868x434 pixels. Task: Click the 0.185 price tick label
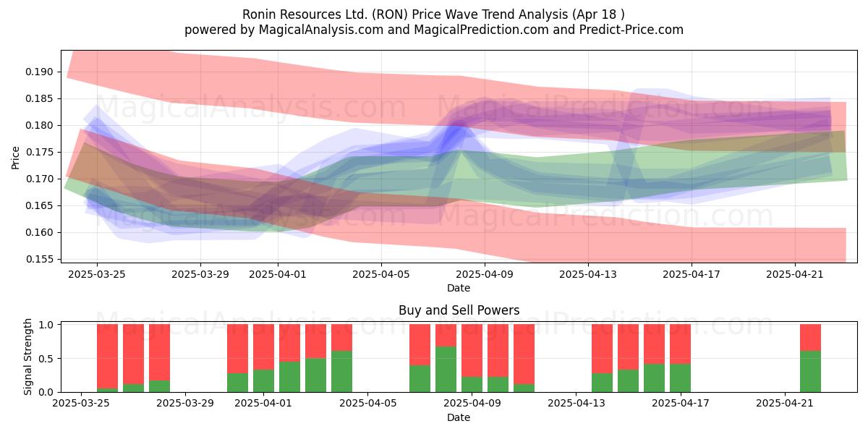[x=41, y=98]
